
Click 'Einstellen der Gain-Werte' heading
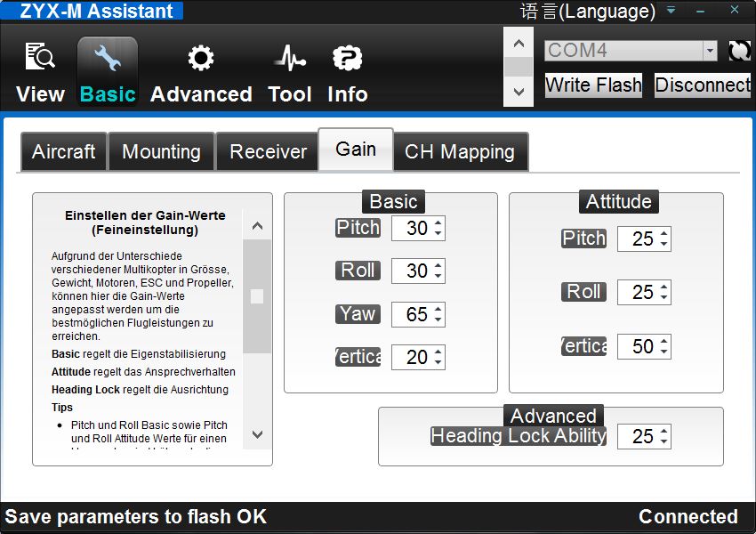point(145,215)
